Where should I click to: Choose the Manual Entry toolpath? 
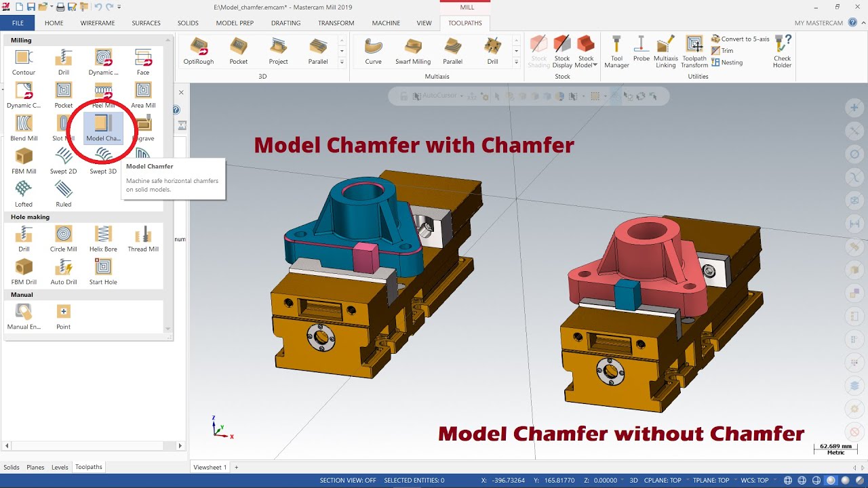pyautogui.click(x=24, y=317)
